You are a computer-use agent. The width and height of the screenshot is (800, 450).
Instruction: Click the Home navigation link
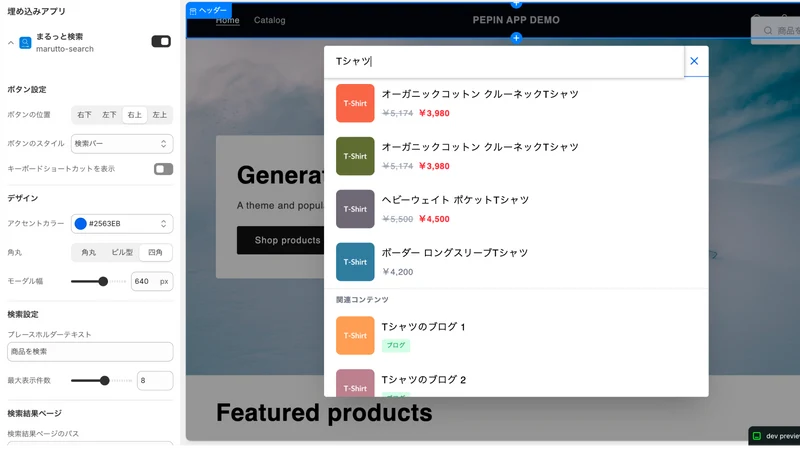click(228, 20)
